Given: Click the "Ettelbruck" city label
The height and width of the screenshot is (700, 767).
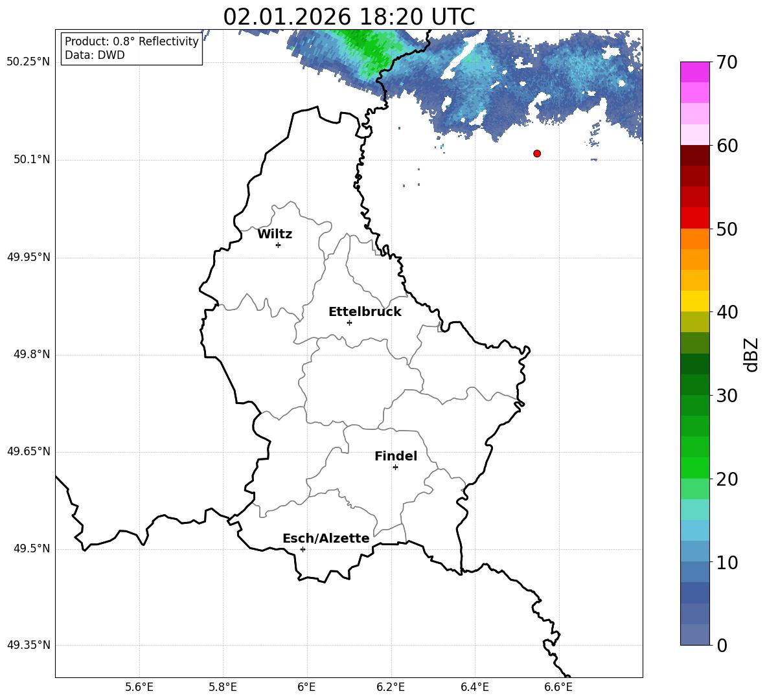Looking at the screenshot, I should click(x=365, y=312).
